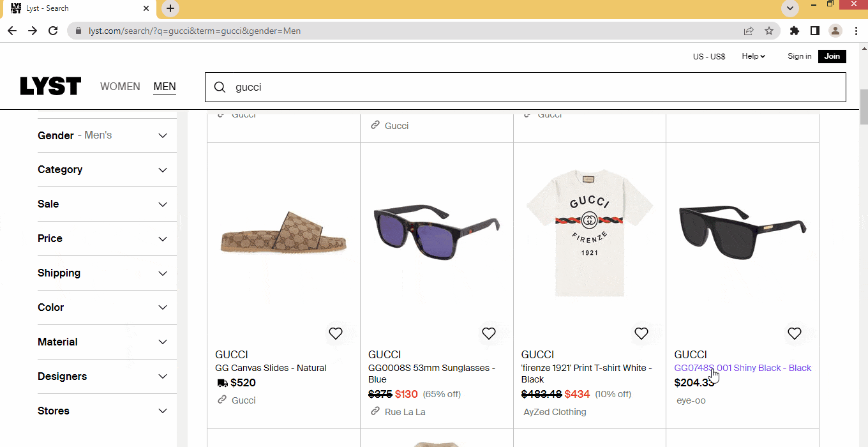Expand the Shipping filter

[107, 273]
